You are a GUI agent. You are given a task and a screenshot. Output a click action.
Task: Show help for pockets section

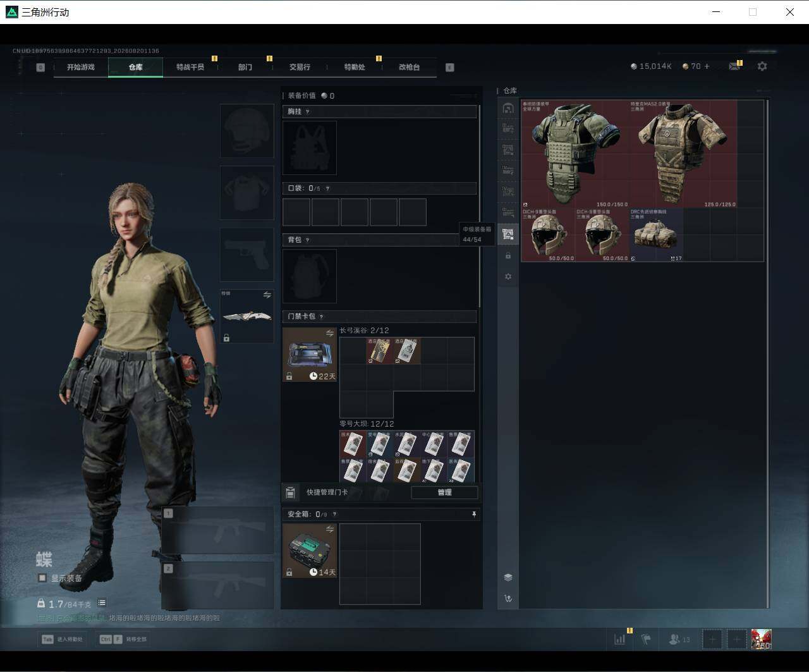click(x=327, y=188)
